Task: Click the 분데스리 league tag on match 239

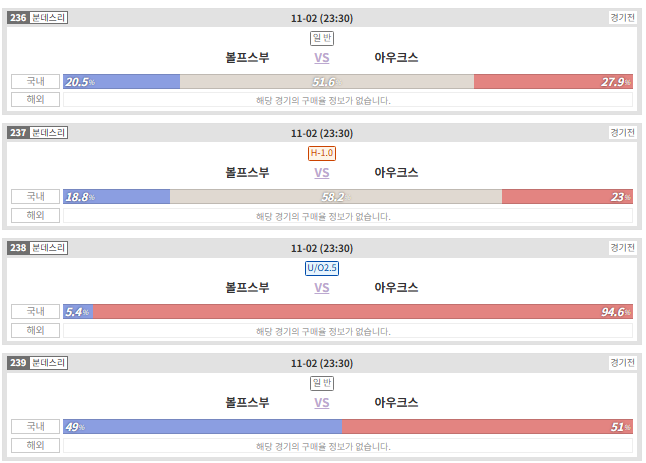Action: coord(48,362)
